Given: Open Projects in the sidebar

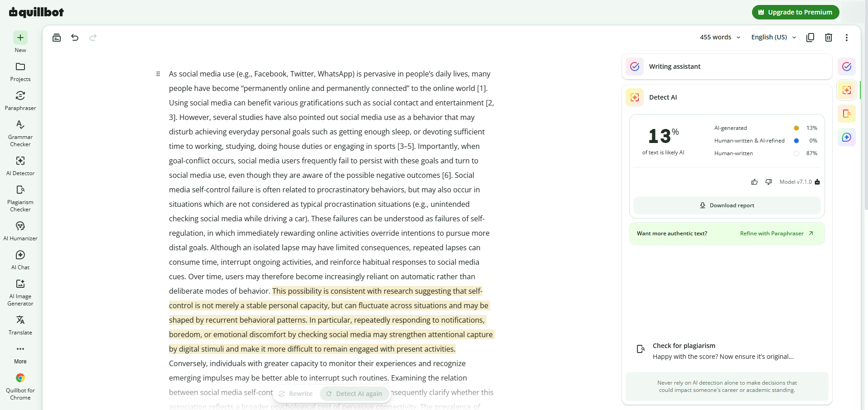Looking at the screenshot, I should (x=20, y=72).
